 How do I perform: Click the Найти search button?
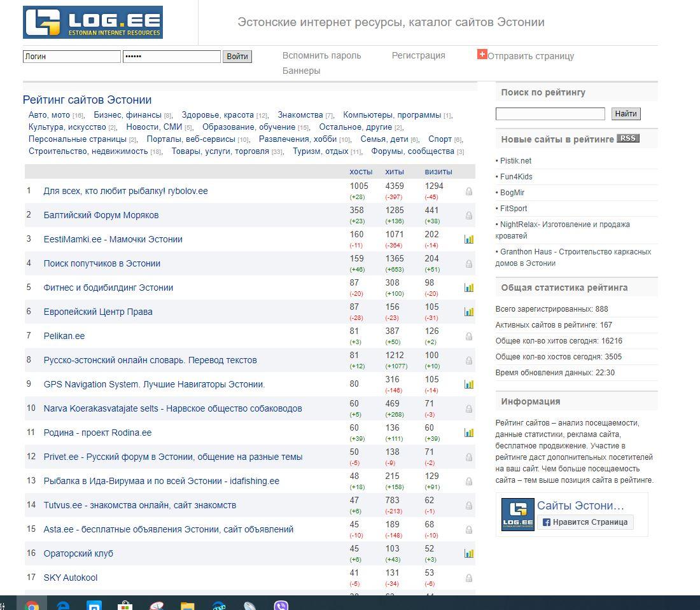[626, 114]
